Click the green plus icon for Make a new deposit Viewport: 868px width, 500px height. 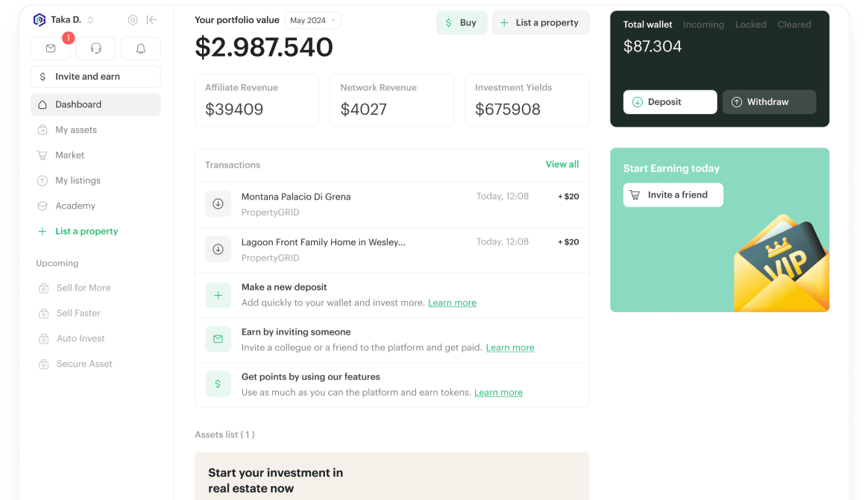218,295
